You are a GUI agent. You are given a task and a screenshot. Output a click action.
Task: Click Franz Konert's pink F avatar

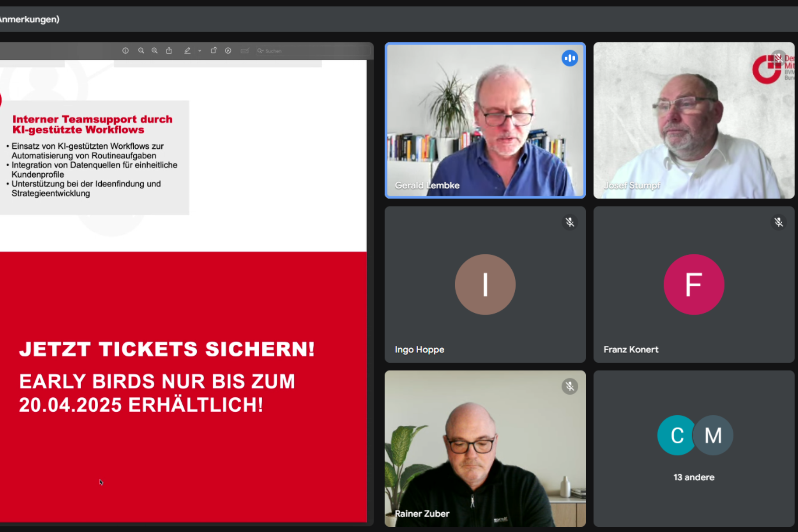[x=694, y=284]
